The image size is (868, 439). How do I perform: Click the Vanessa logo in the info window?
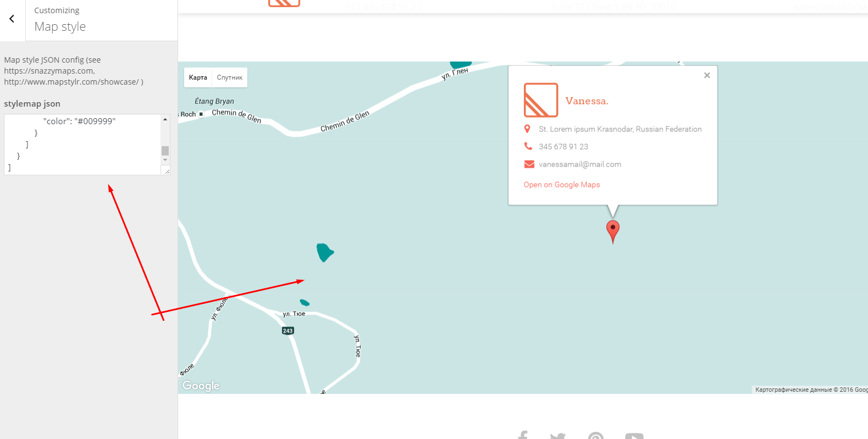(x=540, y=100)
